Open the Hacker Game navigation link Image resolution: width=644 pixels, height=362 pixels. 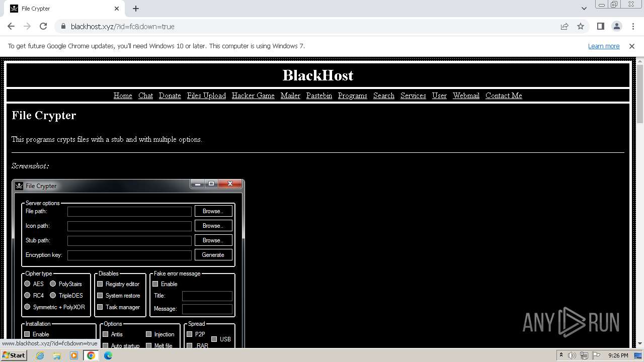pos(253,96)
